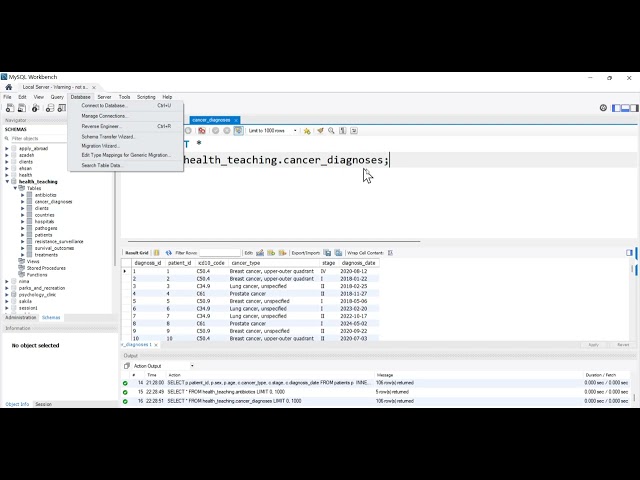Toggle the left sidebar visibility icon
This screenshot has width=640, height=480.
(616, 108)
